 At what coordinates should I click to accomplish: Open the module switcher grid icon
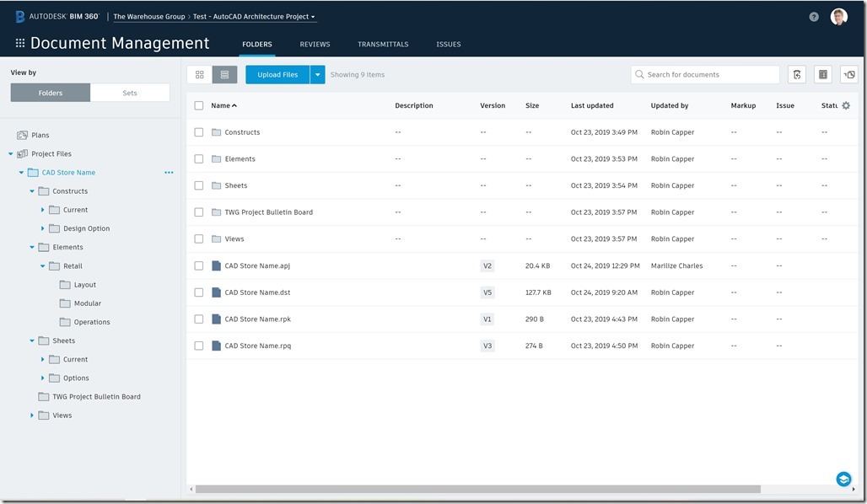tap(20, 44)
